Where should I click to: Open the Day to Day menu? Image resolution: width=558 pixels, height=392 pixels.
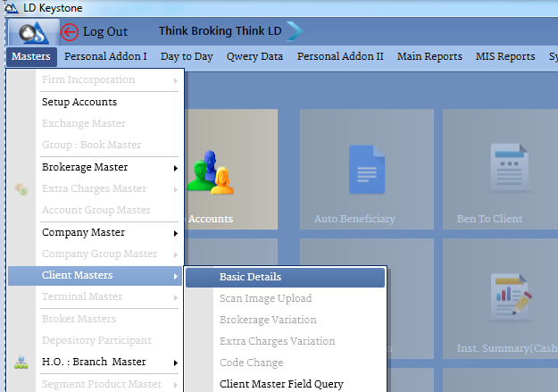tap(187, 56)
